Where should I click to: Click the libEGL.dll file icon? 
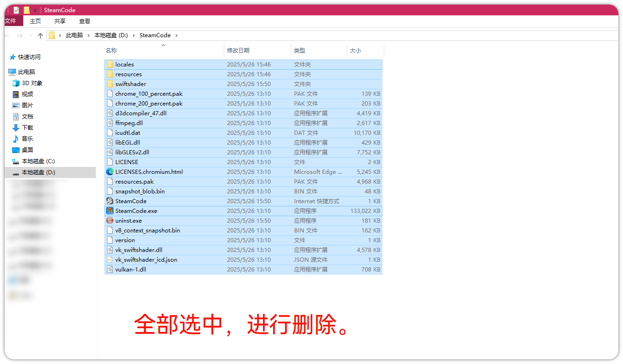(x=110, y=143)
